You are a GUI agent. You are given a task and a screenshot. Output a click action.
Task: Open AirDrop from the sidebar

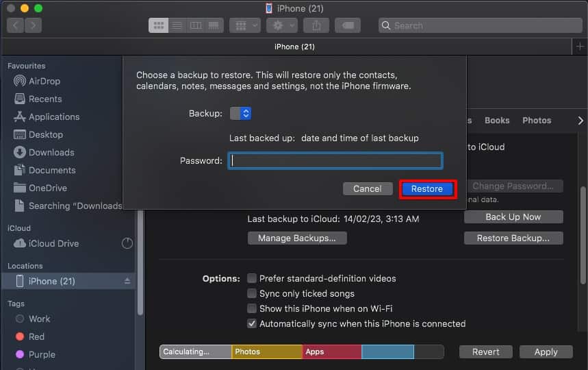click(x=44, y=81)
